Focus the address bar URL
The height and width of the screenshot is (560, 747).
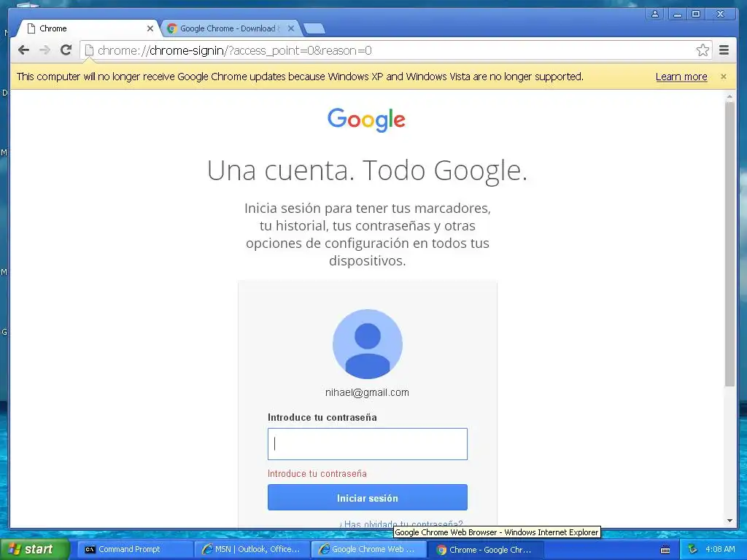(395, 50)
